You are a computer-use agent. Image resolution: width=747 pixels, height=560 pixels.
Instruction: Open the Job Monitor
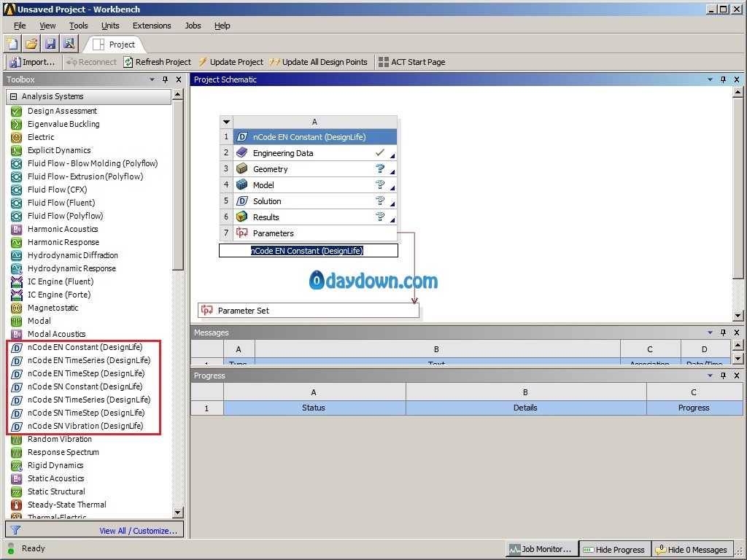tap(541, 549)
